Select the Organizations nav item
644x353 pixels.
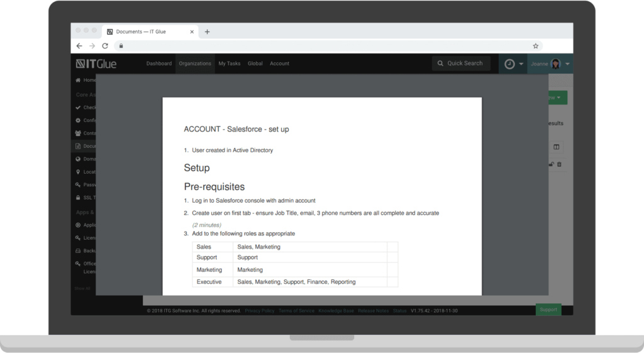tap(195, 64)
